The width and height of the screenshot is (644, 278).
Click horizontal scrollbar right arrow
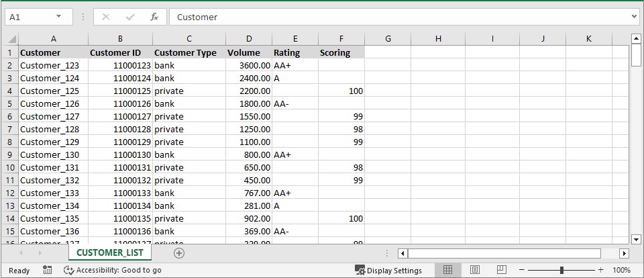coord(624,253)
